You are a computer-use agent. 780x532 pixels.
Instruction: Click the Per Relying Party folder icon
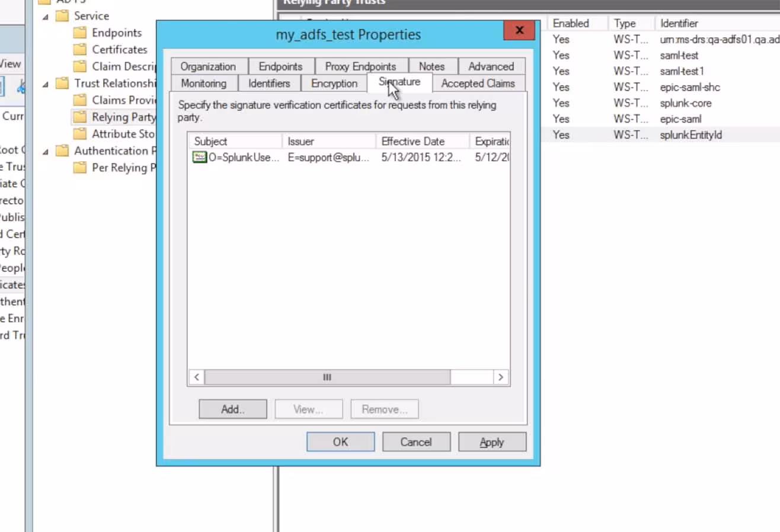(x=79, y=168)
